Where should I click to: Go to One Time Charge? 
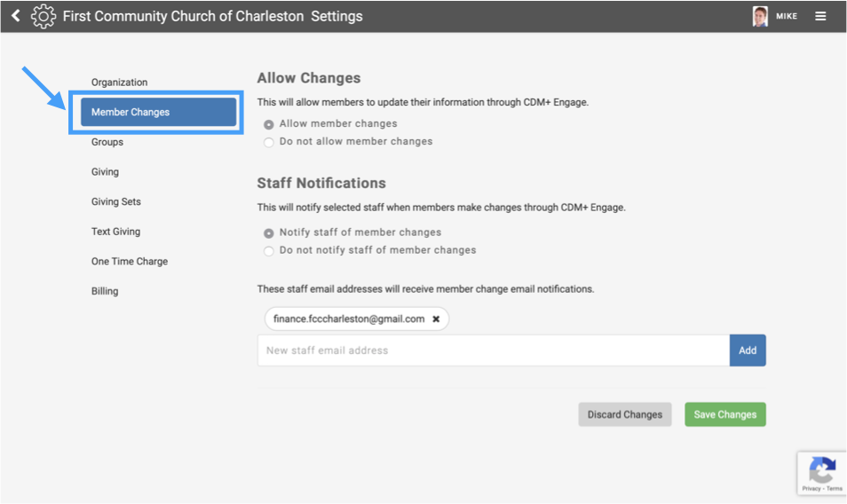(x=130, y=262)
